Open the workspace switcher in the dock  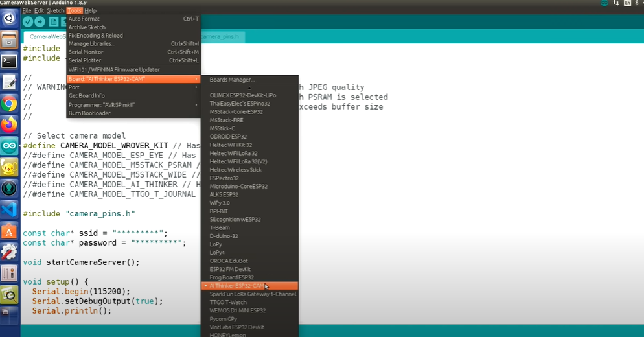point(9,314)
